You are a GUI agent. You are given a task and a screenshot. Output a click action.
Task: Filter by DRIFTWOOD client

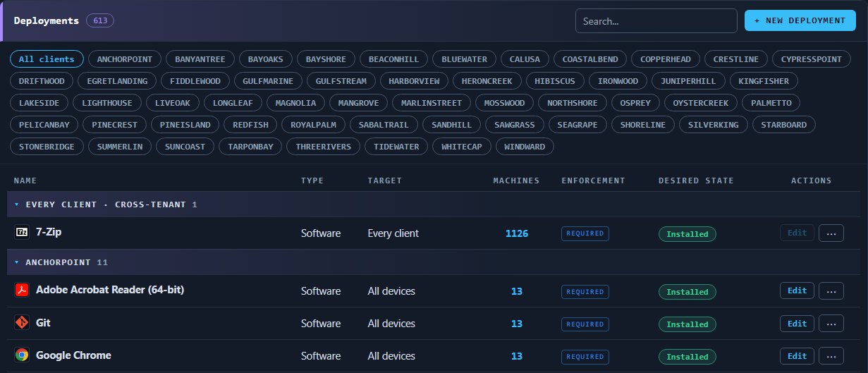(42, 81)
